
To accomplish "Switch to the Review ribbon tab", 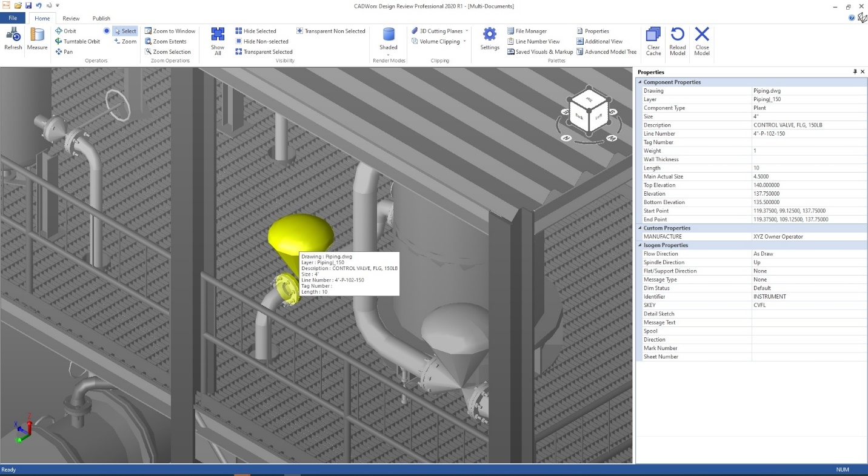I will point(71,18).
